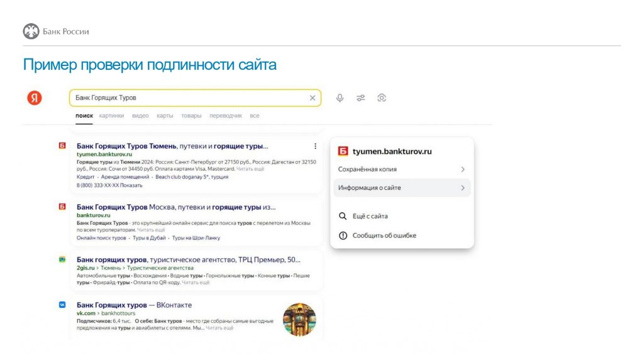Switch to the карты tab
Screen dimensions: 644x362
click(x=165, y=116)
